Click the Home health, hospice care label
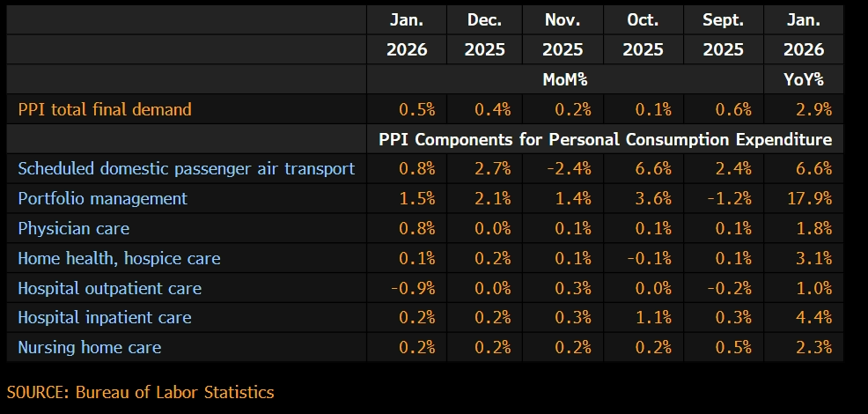Screen dimensions: 868x414 click(x=119, y=259)
